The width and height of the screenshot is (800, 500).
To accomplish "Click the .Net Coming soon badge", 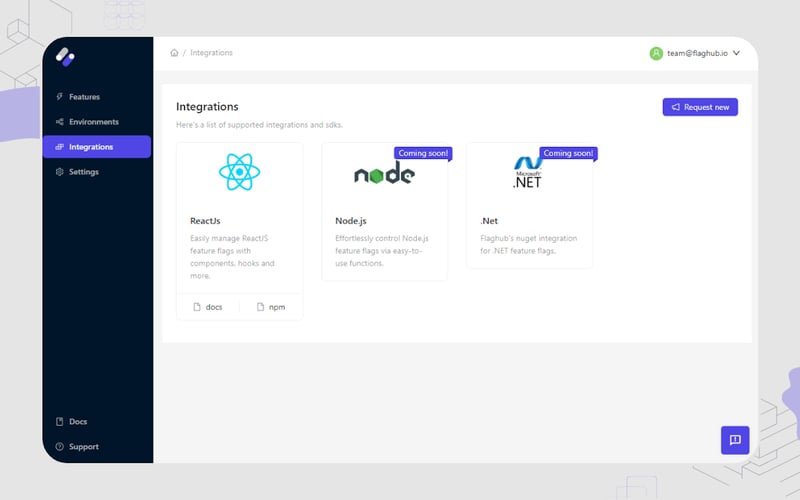I will pyautogui.click(x=568, y=153).
